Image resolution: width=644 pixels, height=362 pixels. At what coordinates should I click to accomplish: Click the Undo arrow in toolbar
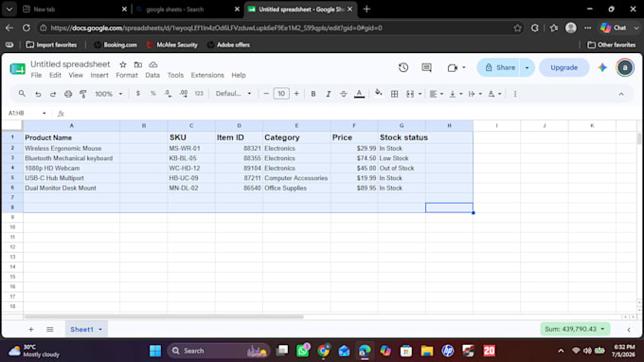pyautogui.click(x=38, y=94)
